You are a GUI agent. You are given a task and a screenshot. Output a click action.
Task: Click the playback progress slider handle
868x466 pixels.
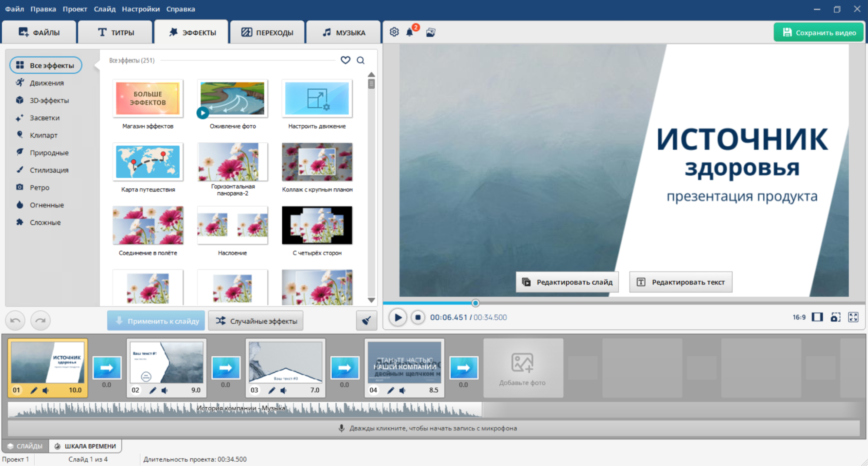(475, 303)
